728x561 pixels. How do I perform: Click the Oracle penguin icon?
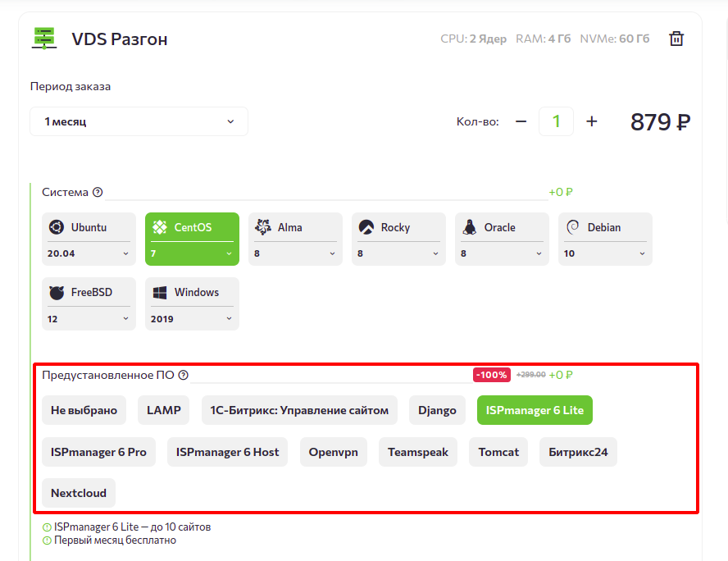point(470,227)
